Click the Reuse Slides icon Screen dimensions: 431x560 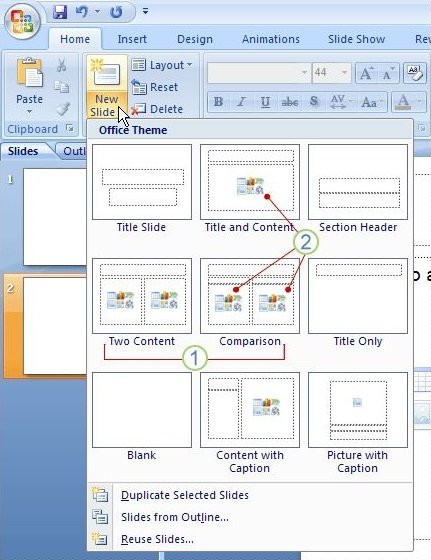click(100, 538)
